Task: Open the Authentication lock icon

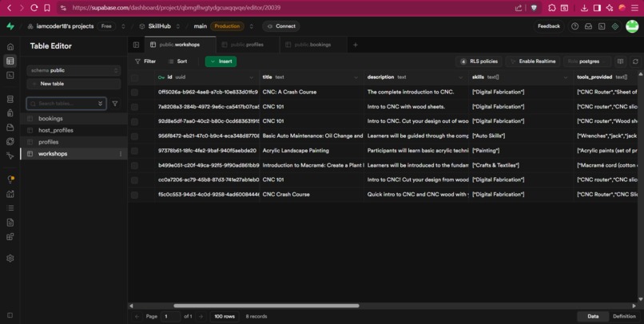Action: point(10,113)
